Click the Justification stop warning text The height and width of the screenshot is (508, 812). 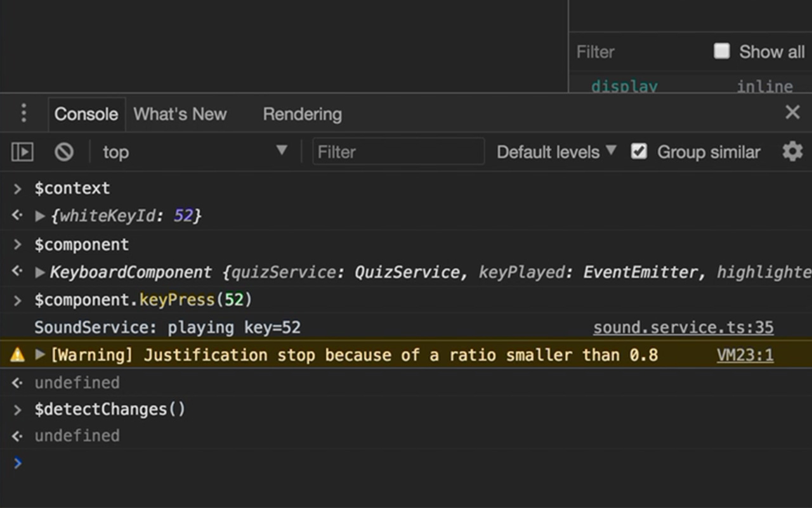354,354
